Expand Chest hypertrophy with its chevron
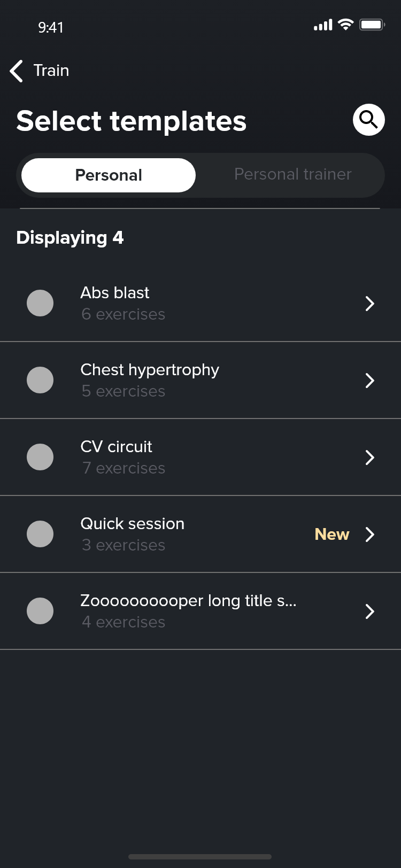 (369, 380)
